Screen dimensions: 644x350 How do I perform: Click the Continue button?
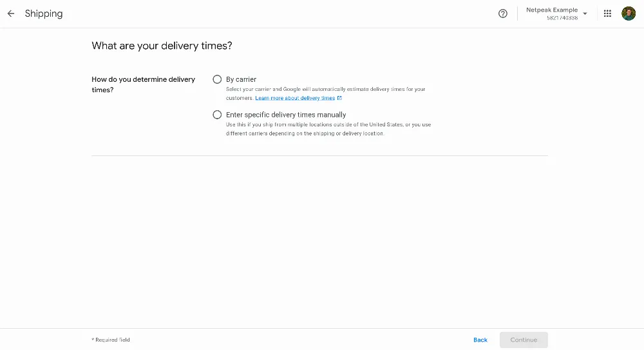(524, 340)
